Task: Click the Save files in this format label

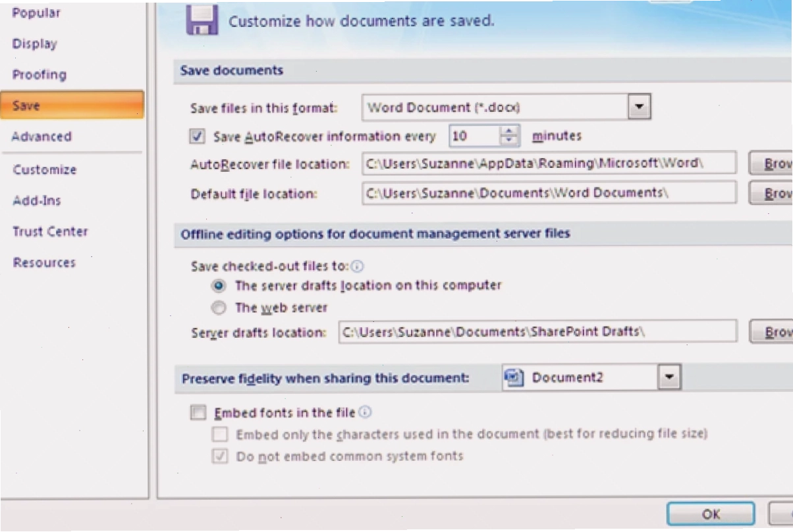Action: (x=264, y=108)
